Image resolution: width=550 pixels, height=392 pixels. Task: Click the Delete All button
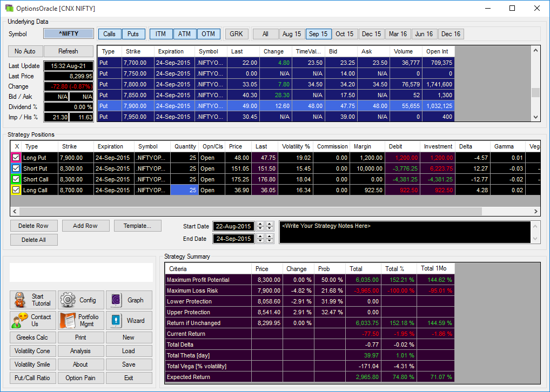(33, 240)
